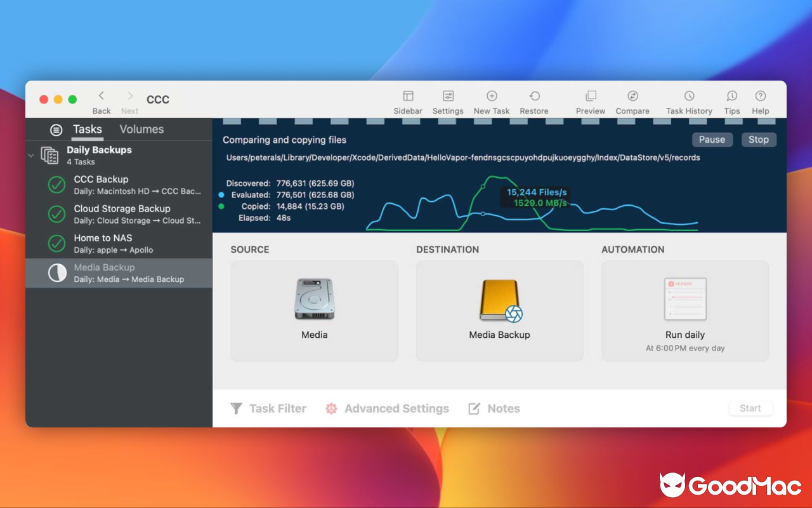This screenshot has width=812, height=508.
Task: Create a New Task
Action: tap(491, 100)
